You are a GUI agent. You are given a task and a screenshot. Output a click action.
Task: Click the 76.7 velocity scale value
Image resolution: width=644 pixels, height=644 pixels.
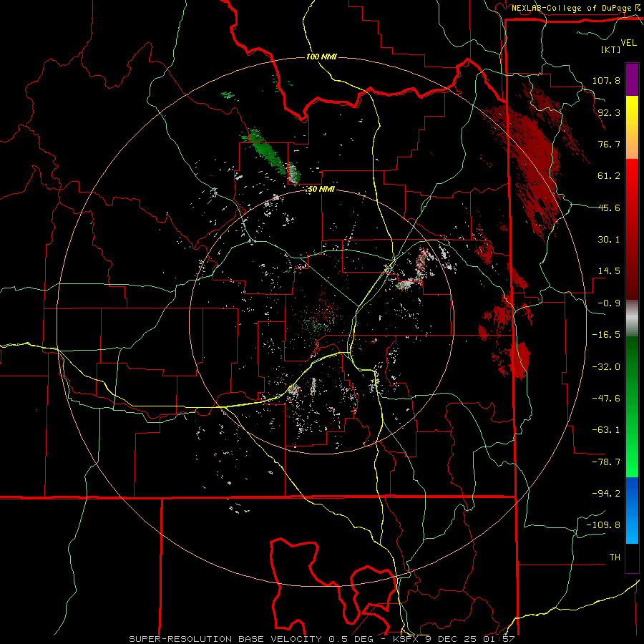(609, 144)
